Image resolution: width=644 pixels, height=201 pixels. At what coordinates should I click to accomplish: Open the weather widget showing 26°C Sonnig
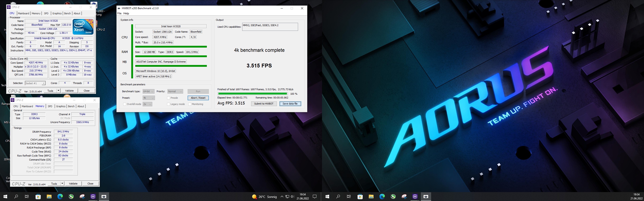pyautogui.click(x=265, y=197)
